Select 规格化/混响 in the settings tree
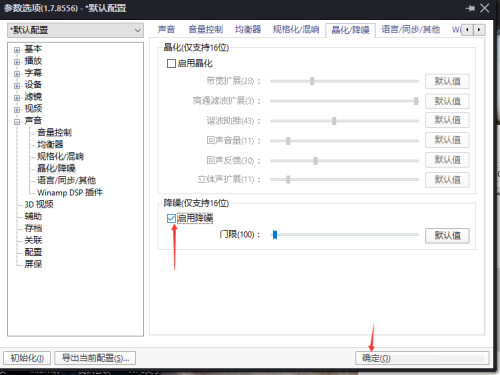This screenshot has width=500, height=375. point(60,156)
